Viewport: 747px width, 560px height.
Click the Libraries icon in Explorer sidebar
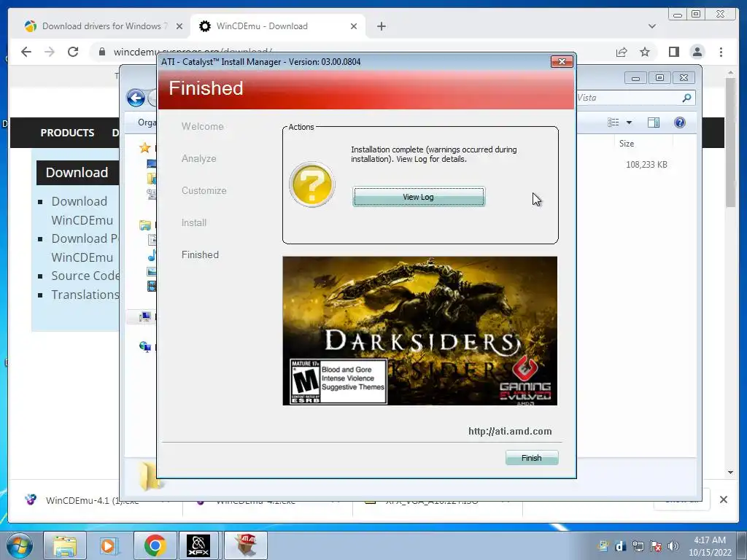[145, 225]
